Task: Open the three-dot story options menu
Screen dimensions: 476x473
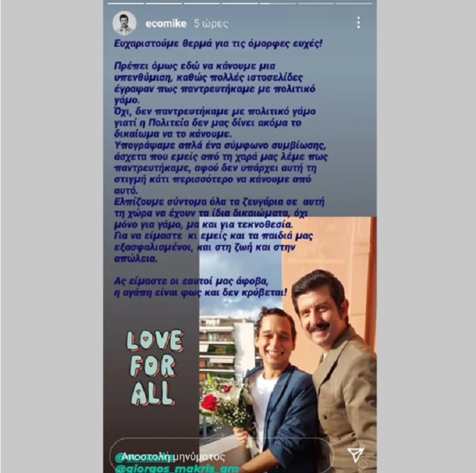Action: click(x=359, y=23)
